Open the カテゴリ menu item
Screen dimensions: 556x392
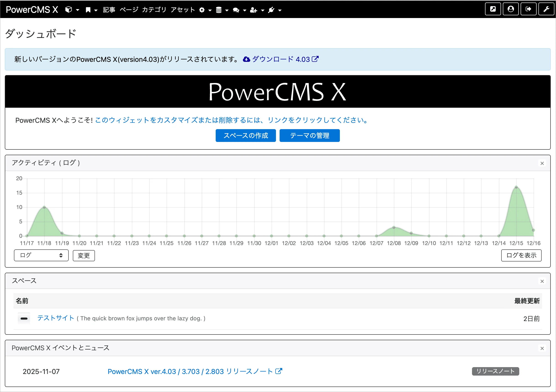(154, 10)
